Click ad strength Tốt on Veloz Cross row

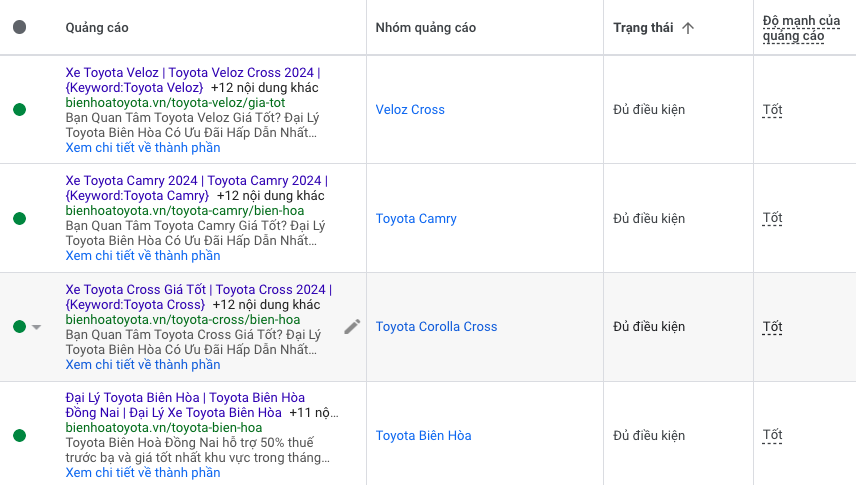click(772, 110)
